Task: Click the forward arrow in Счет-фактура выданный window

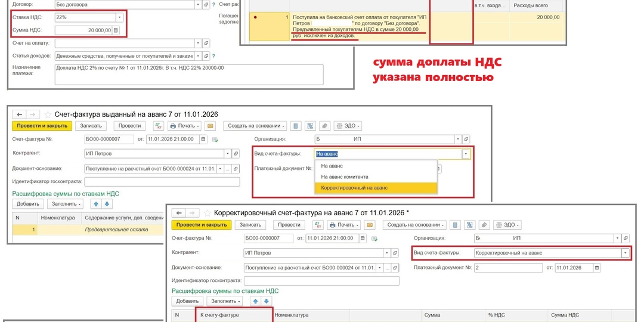Action: point(33,114)
